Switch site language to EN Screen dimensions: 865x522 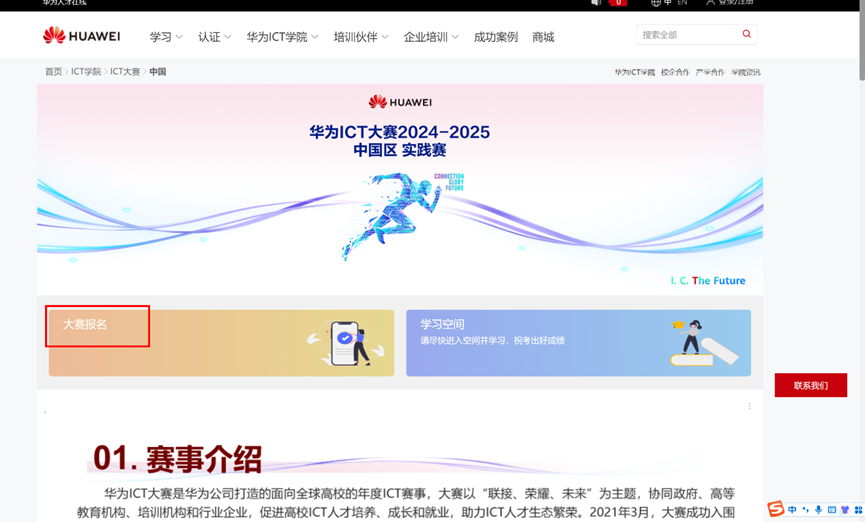(682, 3)
